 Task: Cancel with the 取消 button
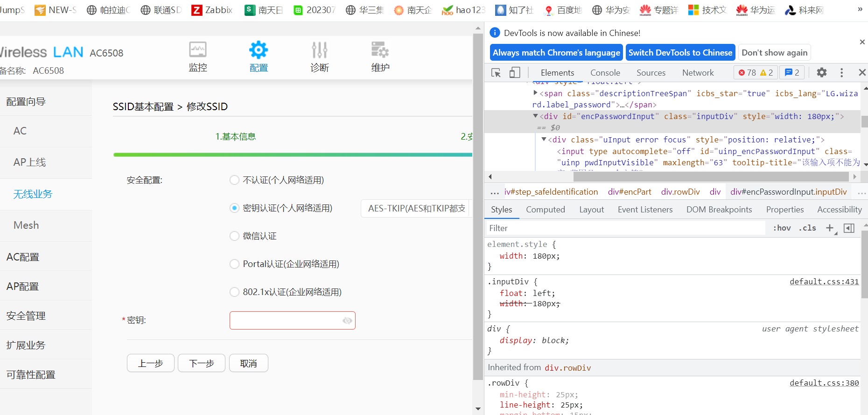point(249,363)
